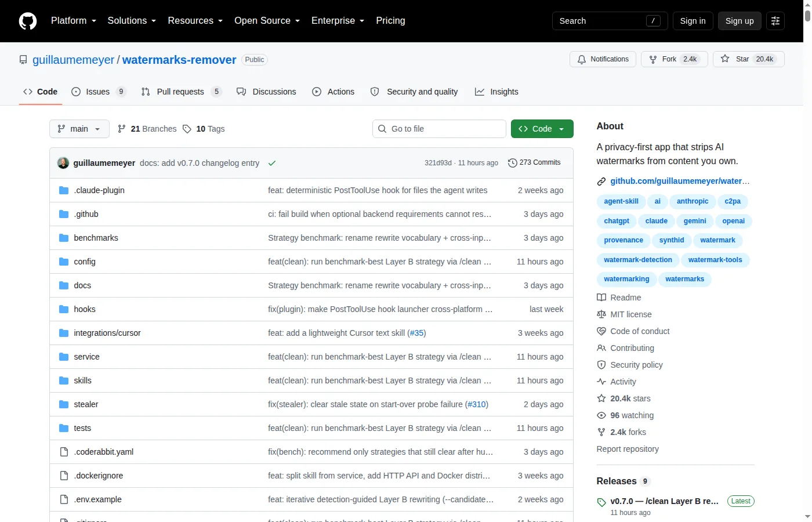812x522 pixels.
Task: Click the green check status icon
Action: point(271,163)
